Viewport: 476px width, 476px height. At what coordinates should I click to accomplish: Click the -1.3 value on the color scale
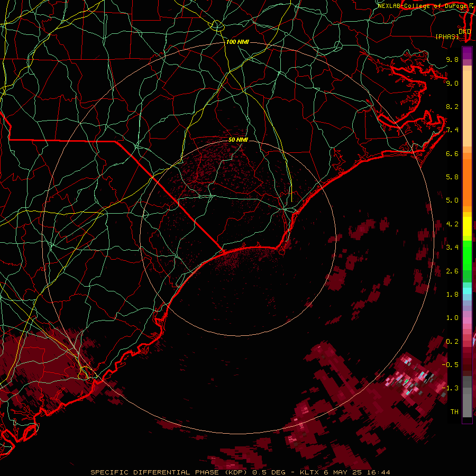click(x=450, y=388)
